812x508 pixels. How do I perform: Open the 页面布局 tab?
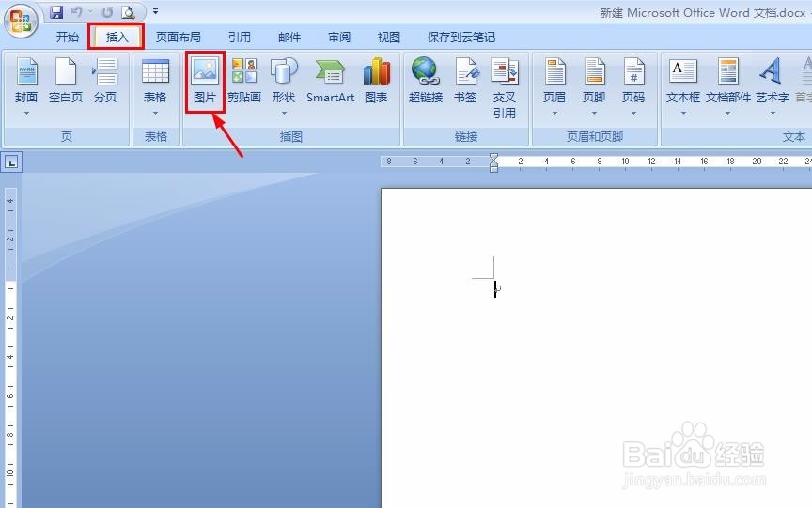pyautogui.click(x=179, y=38)
